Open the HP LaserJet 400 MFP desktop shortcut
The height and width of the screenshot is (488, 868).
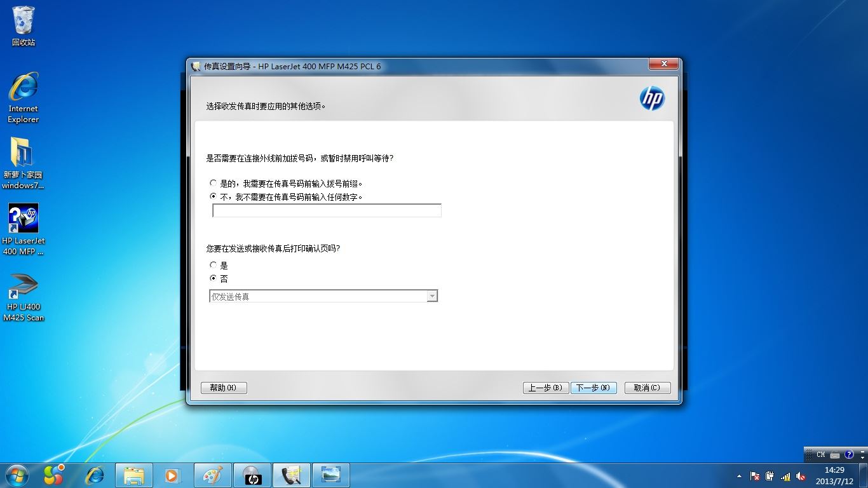[24, 229]
